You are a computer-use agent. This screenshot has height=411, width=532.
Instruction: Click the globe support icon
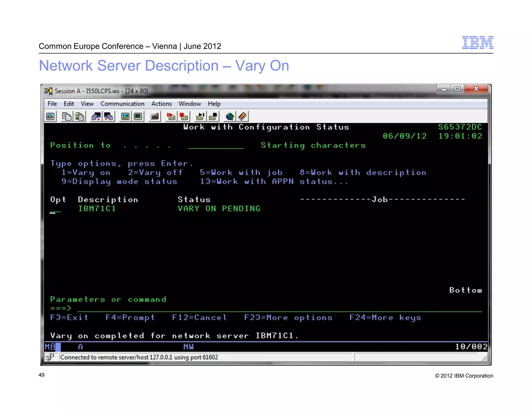point(230,116)
